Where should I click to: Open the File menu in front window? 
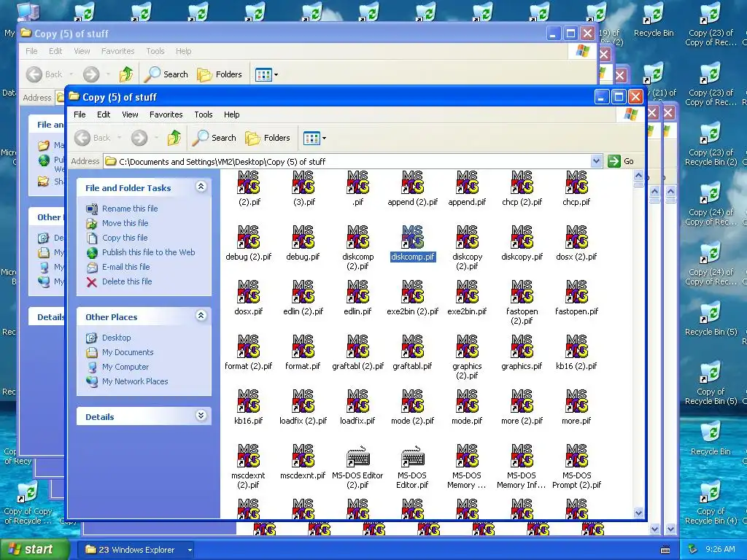point(80,114)
